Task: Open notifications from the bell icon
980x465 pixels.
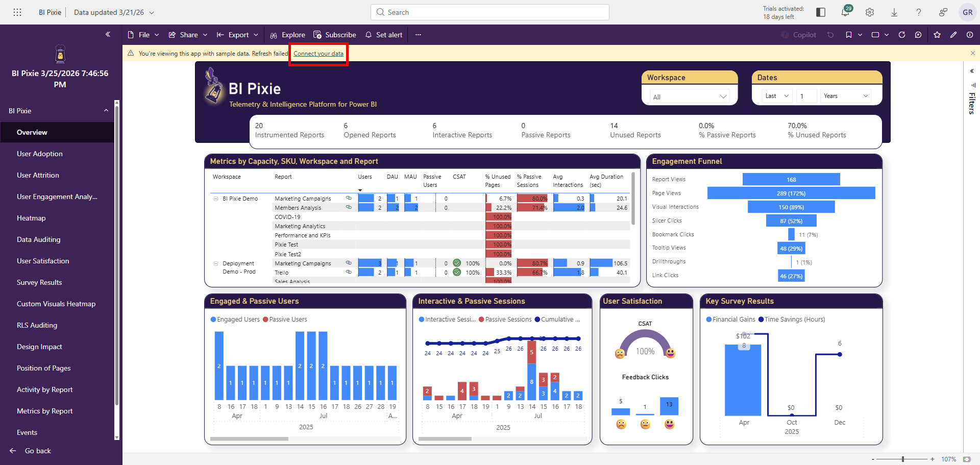Action: (846, 12)
